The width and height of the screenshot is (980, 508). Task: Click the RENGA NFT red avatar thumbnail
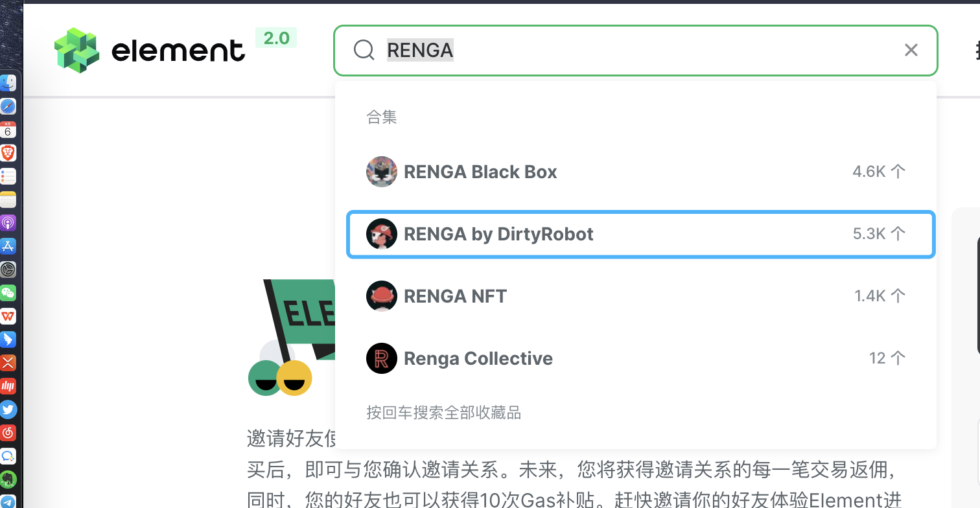coord(382,296)
